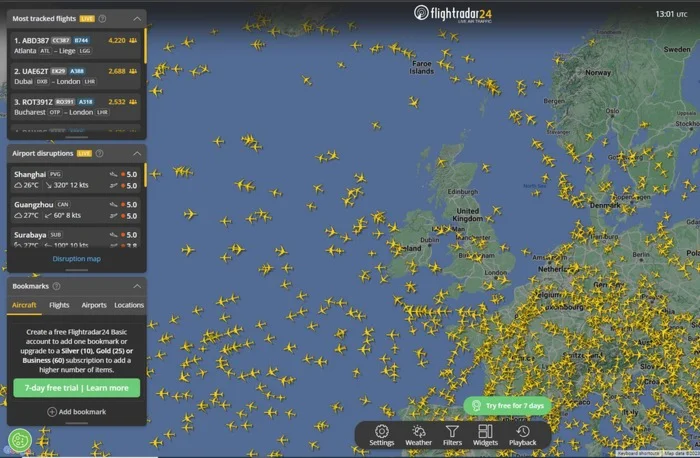Open Guangzhou CAN disruption entry

75,210
